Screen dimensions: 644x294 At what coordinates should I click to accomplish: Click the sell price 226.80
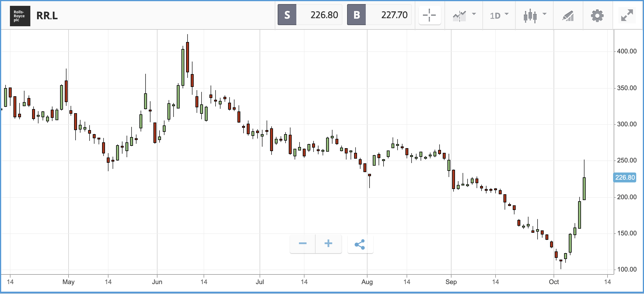(324, 15)
